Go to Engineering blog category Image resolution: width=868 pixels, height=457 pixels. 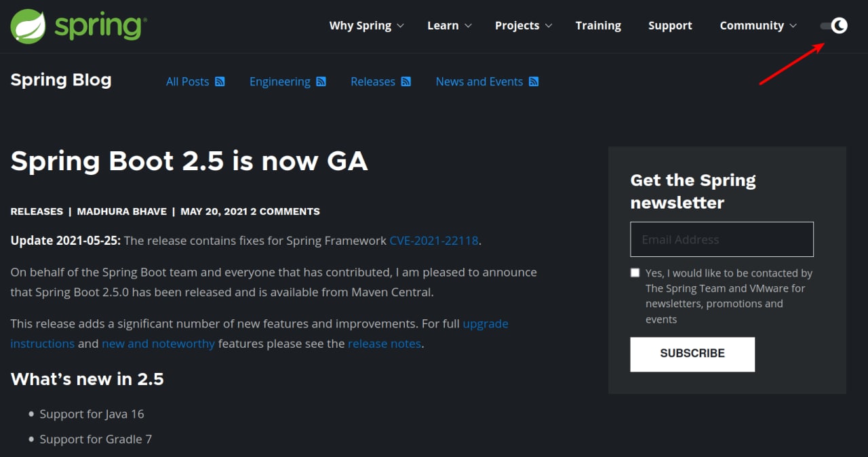click(x=279, y=81)
